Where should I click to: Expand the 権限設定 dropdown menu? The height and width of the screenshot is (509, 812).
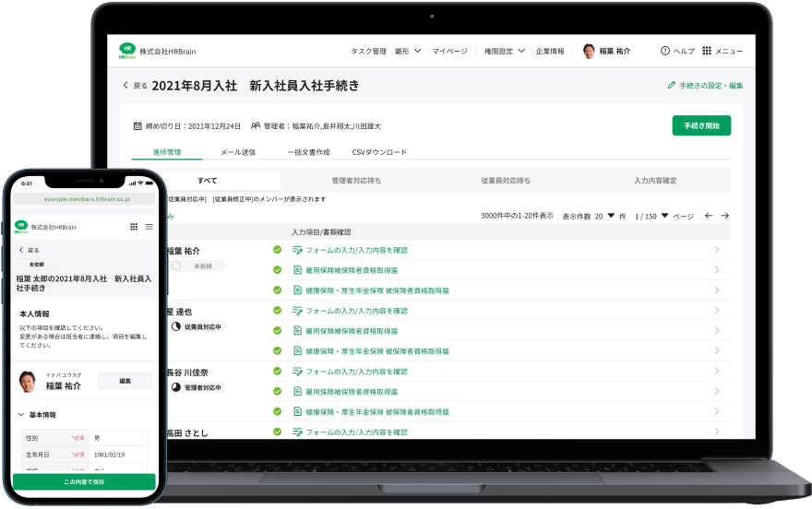(x=505, y=51)
